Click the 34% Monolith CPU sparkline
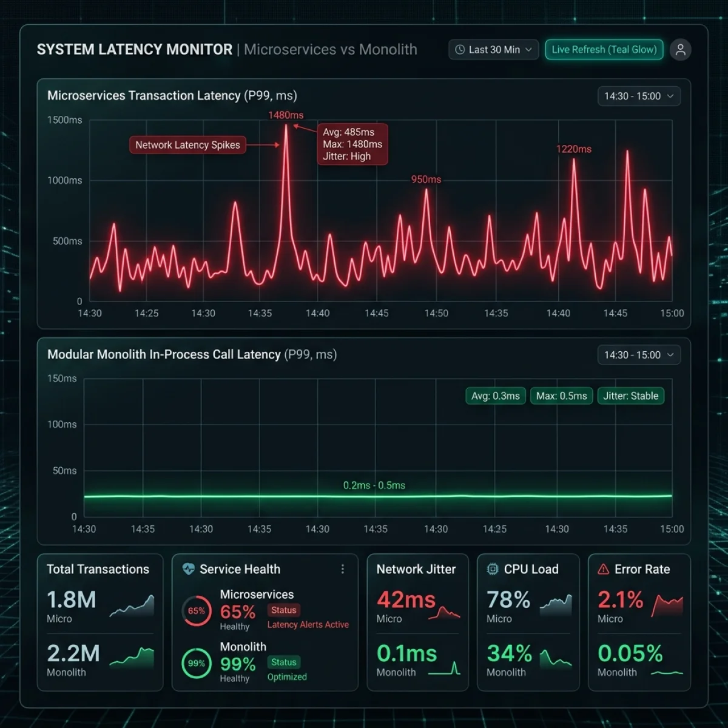Image resolution: width=728 pixels, height=728 pixels. tap(556, 659)
